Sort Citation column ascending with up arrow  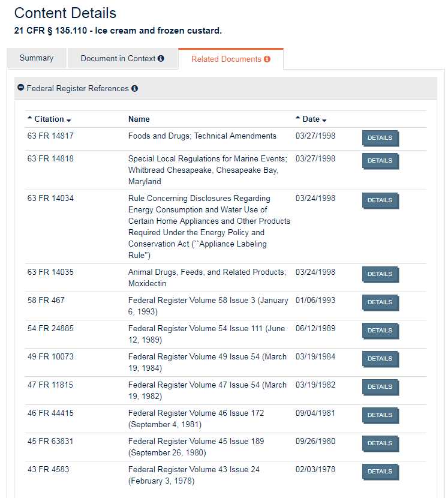click(30, 119)
